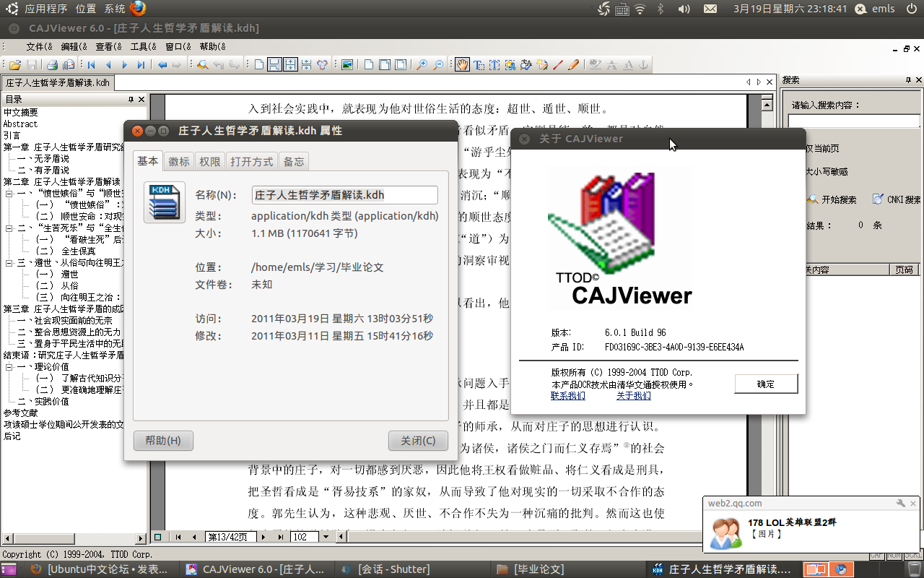Screen dimensions: 924x578
Task: Jump to last page using toolbar arrow
Action: [x=141, y=64]
